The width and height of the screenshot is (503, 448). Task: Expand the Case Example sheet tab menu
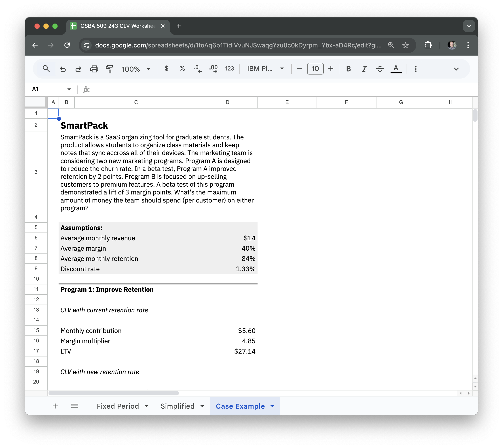point(272,406)
